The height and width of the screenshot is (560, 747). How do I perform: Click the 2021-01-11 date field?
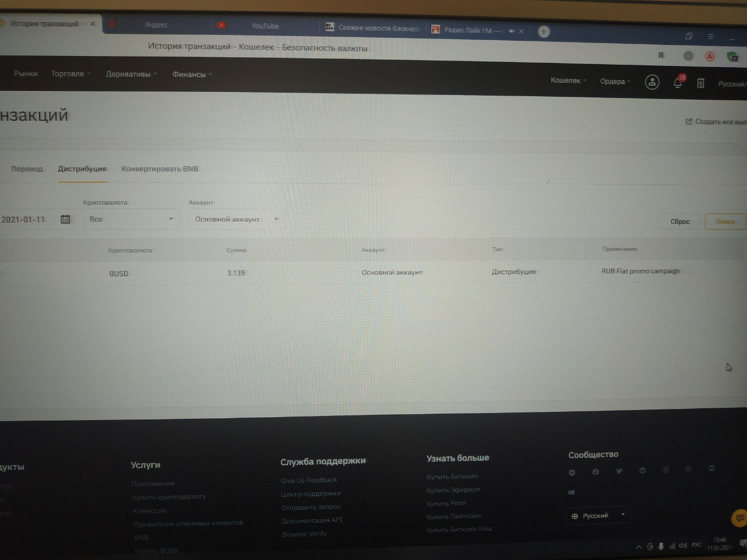coord(23,220)
